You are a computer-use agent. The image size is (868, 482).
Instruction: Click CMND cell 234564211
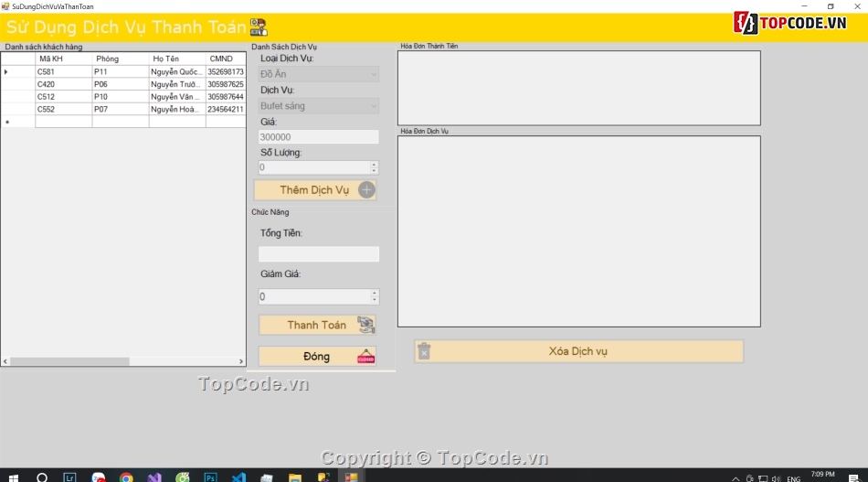tap(226, 109)
